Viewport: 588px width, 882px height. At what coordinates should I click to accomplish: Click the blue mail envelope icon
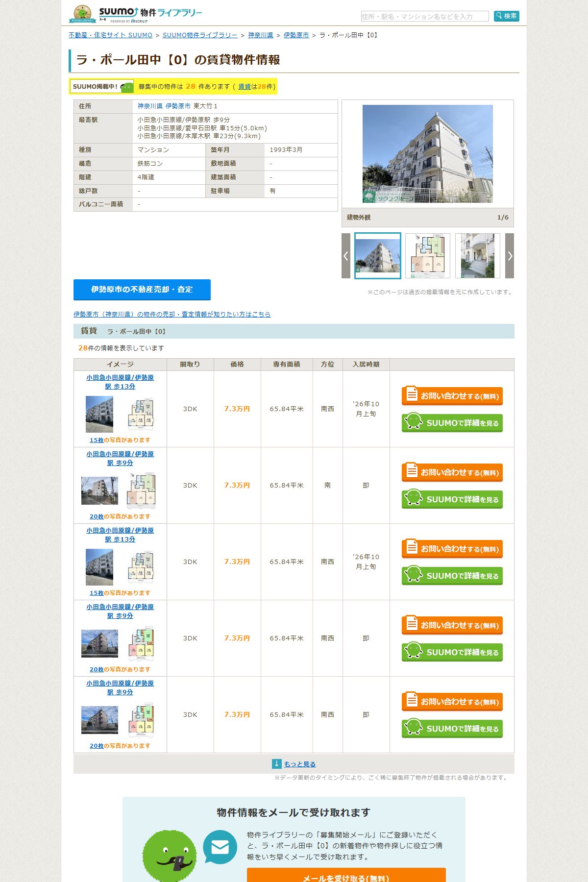[x=220, y=847]
